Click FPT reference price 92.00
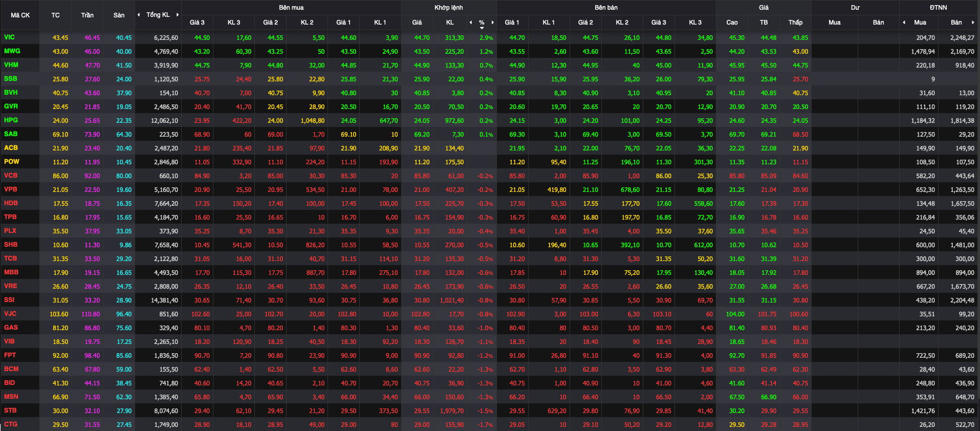Screen dimensions: 980x431 [x=60, y=356]
